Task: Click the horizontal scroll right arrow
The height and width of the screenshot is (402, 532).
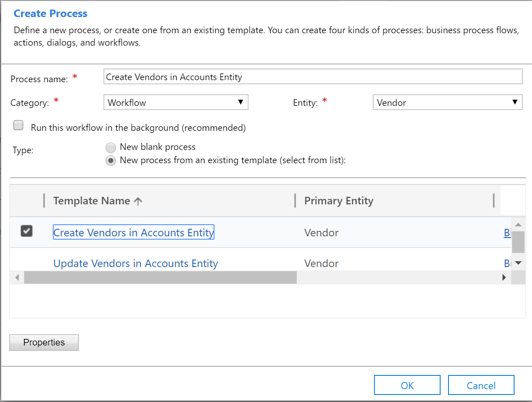Action: pos(504,277)
